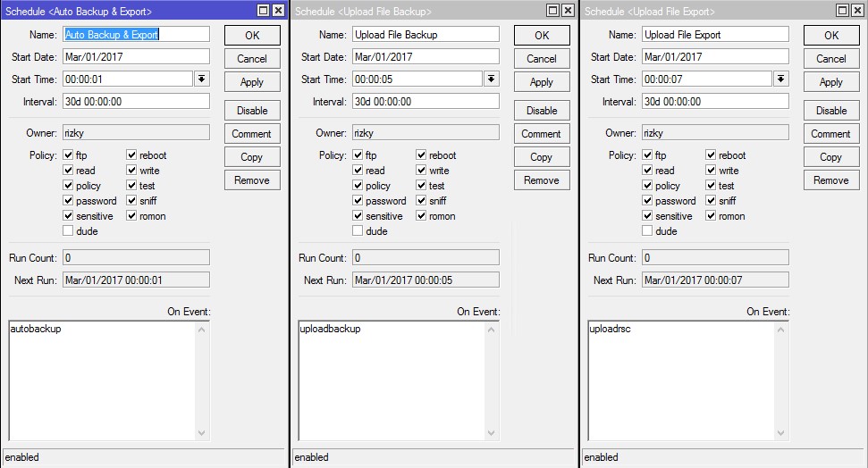Disable ftp policy in Auto Backup schedule
This screenshot has height=468, width=868.
pos(69,155)
